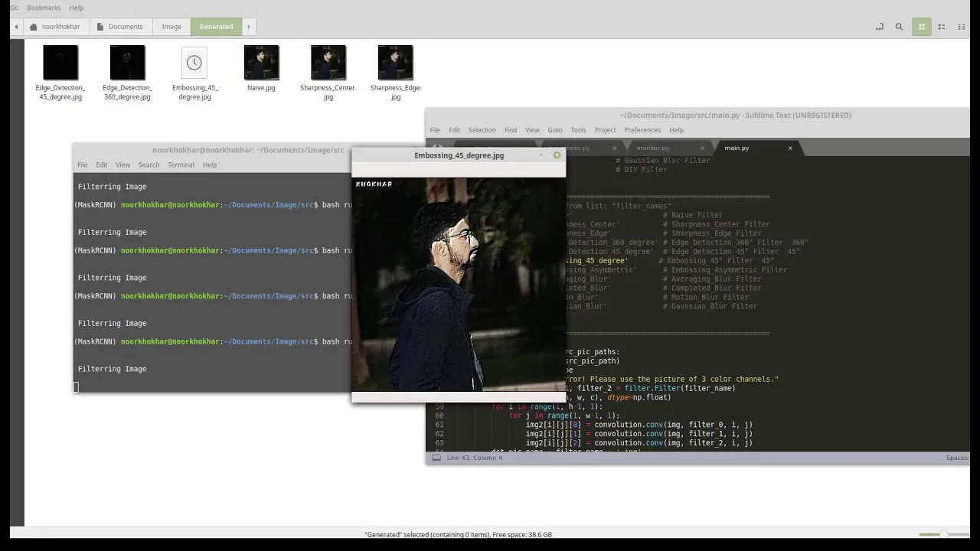Open terminal View menu
The width and height of the screenshot is (980, 551).
122,165
